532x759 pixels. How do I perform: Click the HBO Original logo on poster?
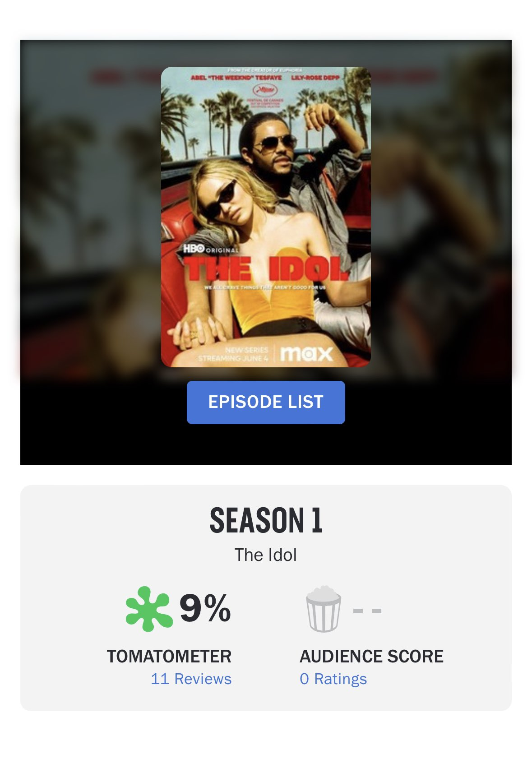point(211,249)
